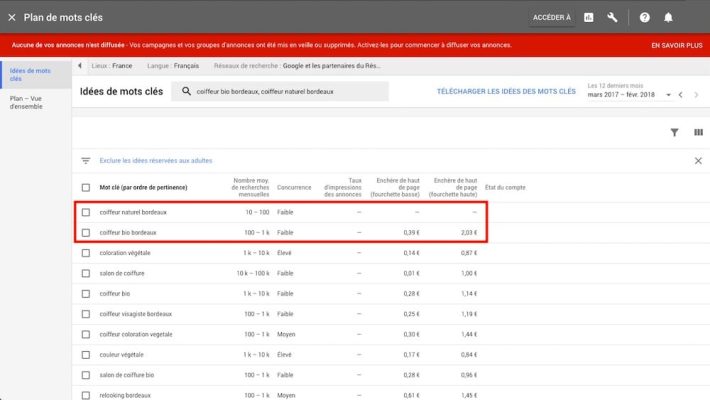This screenshot has height=400, width=710.
Task: Click the keyword search field
Action: pos(280,91)
